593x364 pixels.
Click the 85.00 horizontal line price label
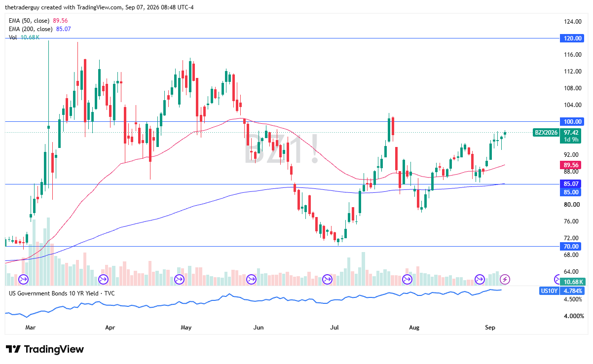pos(571,192)
